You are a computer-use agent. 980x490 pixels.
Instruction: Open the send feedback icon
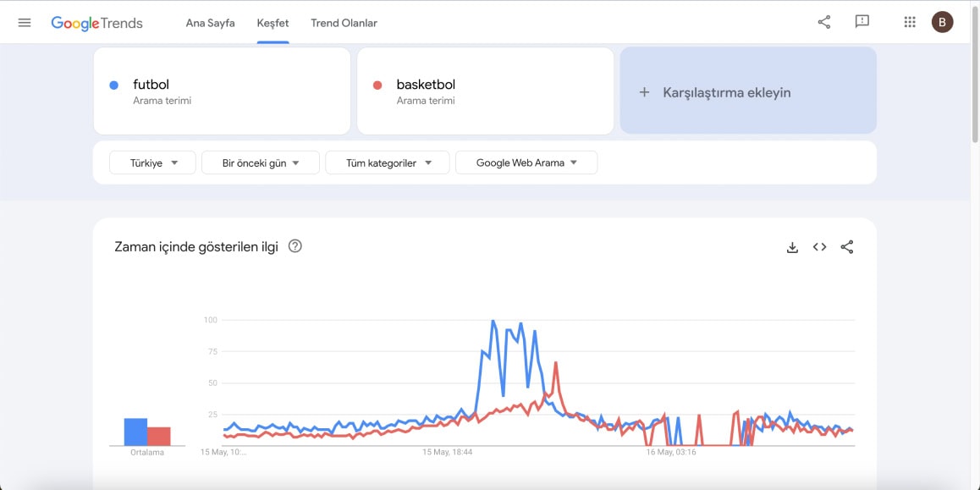pos(862,22)
